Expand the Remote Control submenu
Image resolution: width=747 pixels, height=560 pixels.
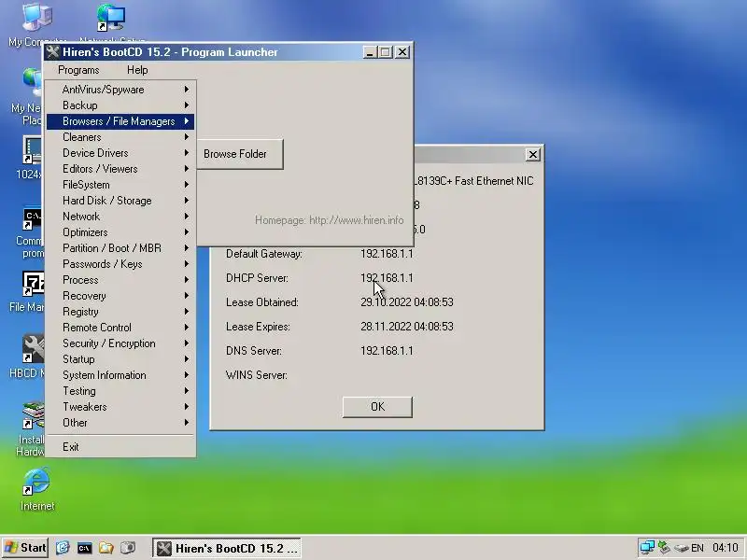coord(120,328)
